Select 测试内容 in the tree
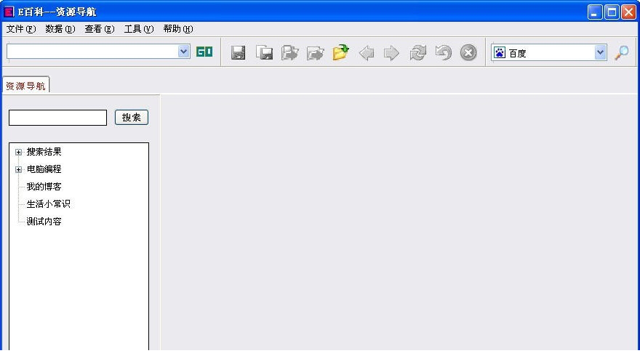Viewport: 640px width, 364px height. 44,222
